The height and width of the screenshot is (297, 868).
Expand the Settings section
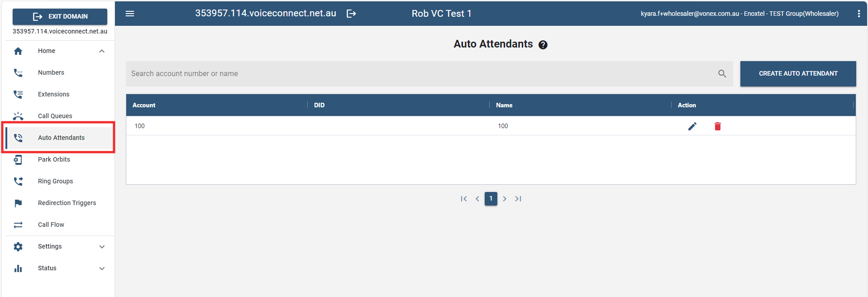tap(102, 247)
